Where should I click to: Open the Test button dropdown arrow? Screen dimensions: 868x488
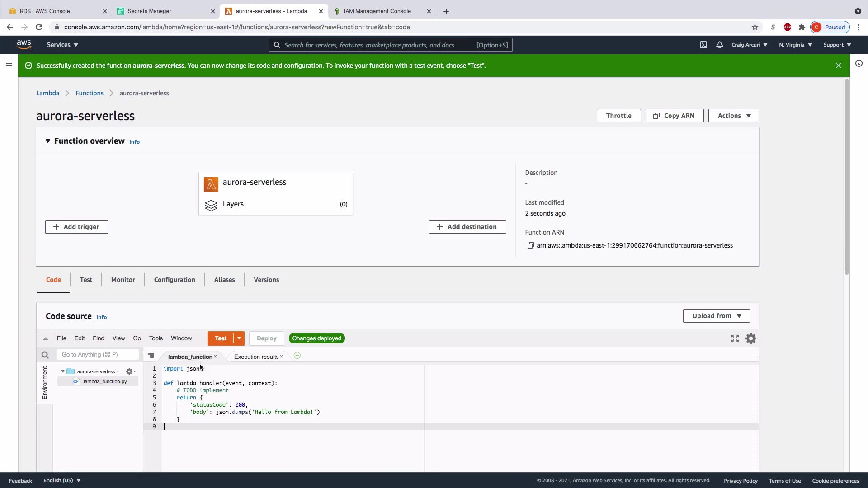click(x=239, y=338)
